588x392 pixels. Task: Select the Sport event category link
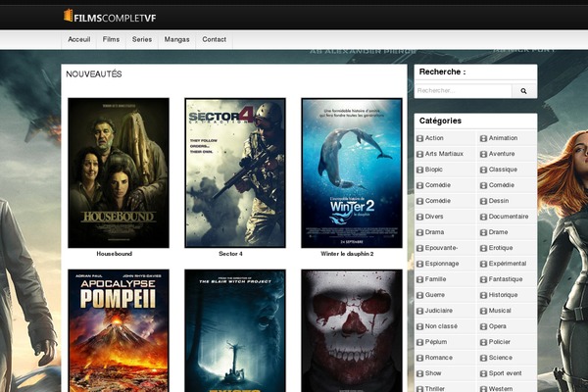[505, 373]
